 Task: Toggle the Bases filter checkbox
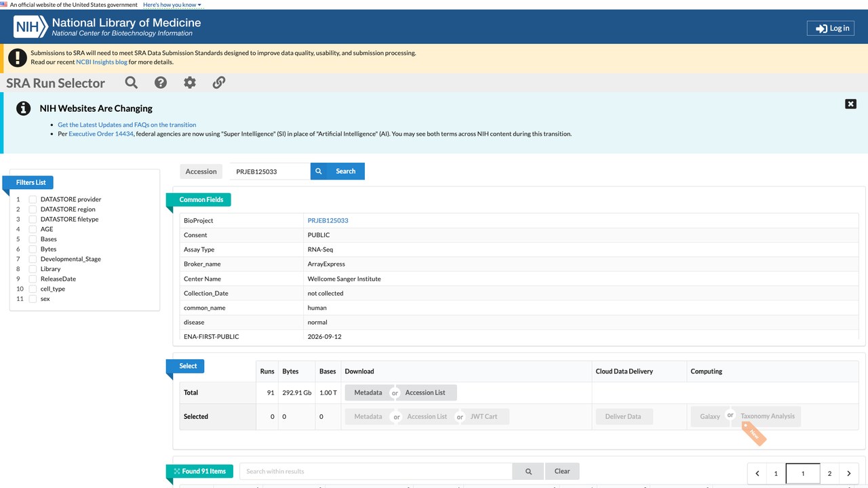pos(33,239)
